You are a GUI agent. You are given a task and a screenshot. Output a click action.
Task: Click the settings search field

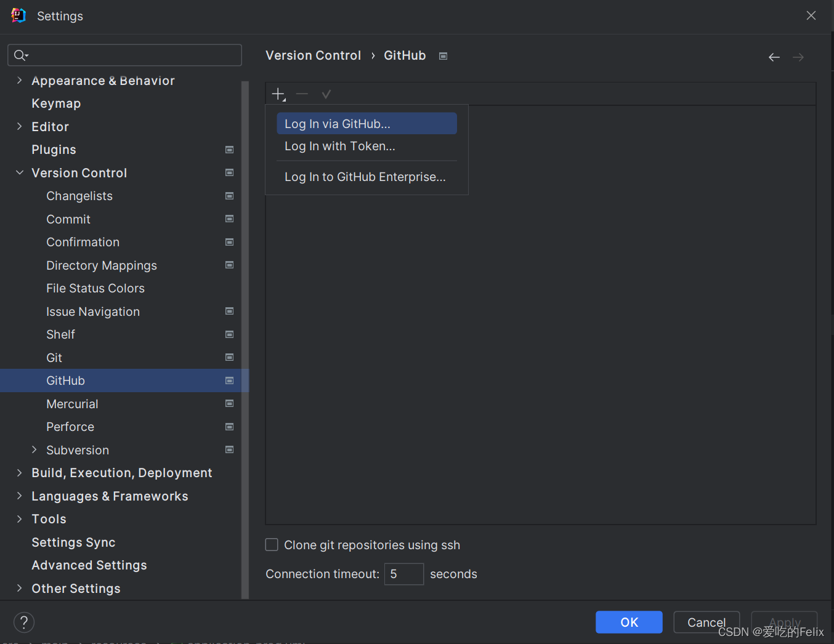(124, 55)
